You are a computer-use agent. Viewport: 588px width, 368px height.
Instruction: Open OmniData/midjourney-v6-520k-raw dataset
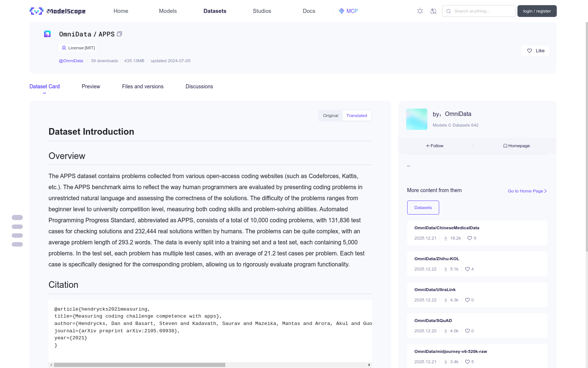coord(451,351)
